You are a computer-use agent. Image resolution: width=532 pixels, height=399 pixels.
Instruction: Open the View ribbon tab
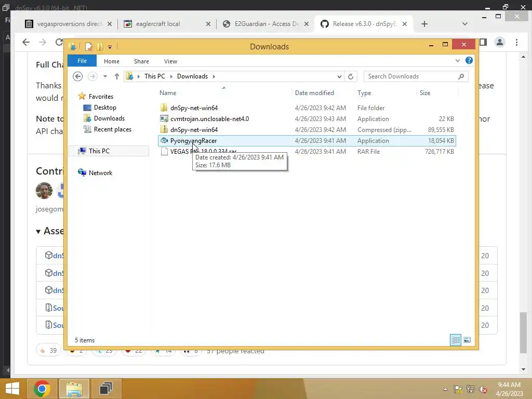click(x=170, y=61)
